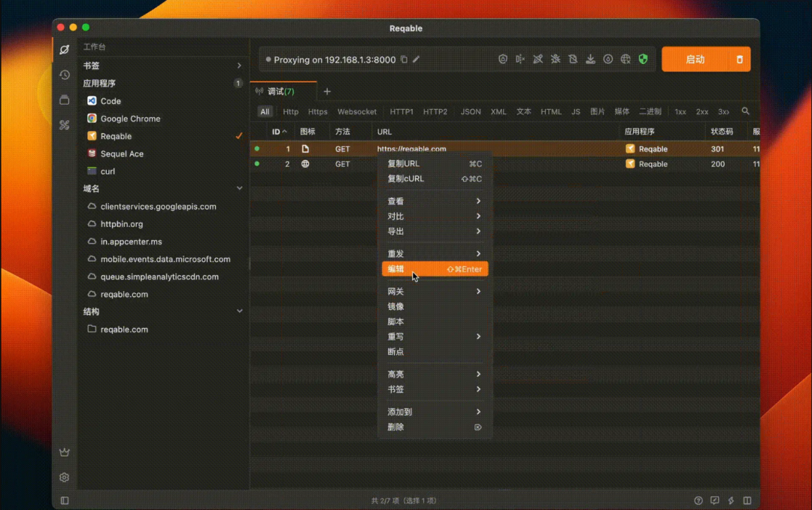Click the crossed-out bug script icon
Image resolution: width=812 pixels, height=510 pixels.
click(556, 59)
